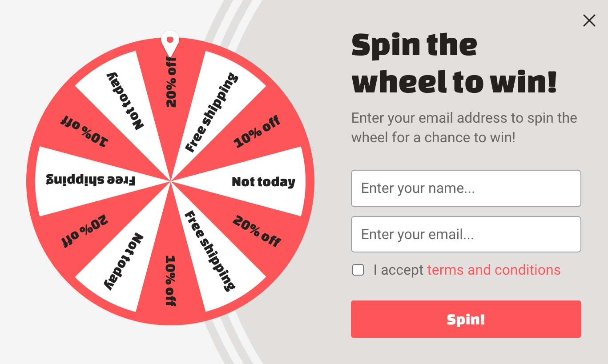
Task: Close the spin wheel popup
Action: [x=589, y=20]
